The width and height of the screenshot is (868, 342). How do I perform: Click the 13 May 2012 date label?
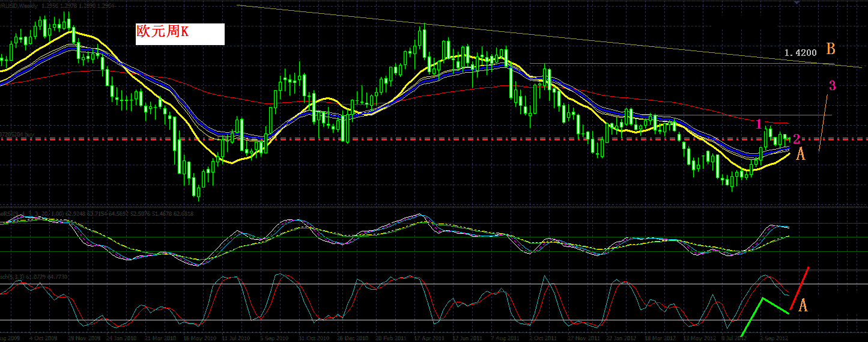coord(699,338)
